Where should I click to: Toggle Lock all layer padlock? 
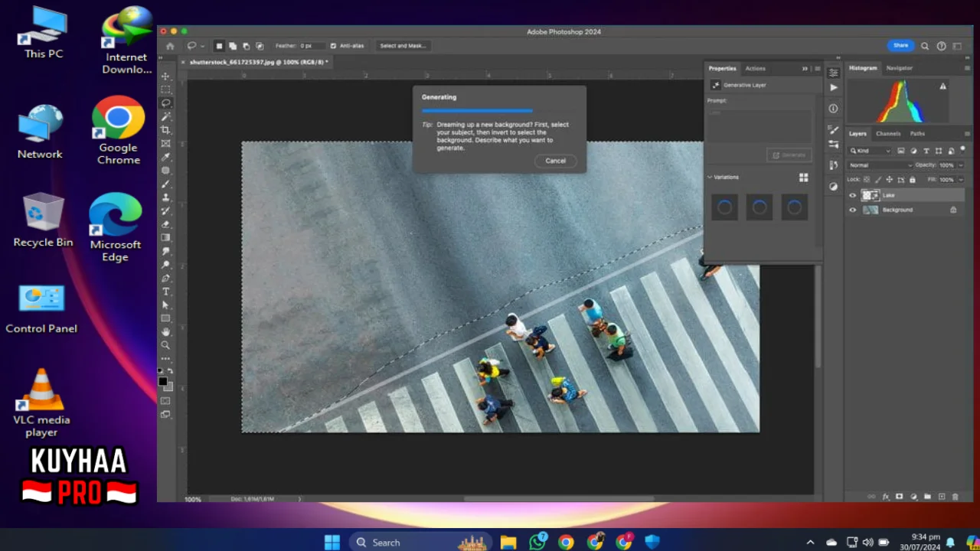click(912, 180)
